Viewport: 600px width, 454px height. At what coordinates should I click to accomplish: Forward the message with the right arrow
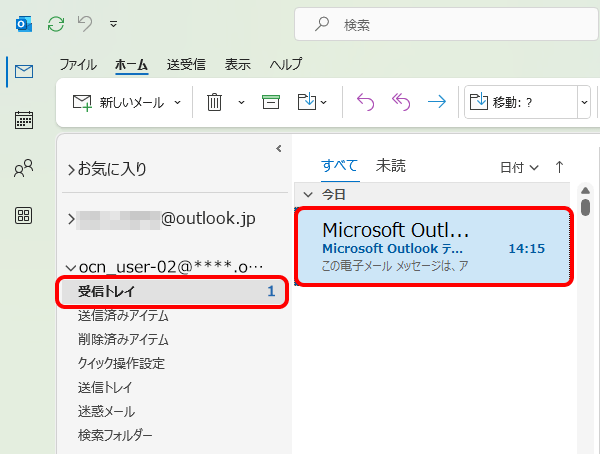coord(436,101)
